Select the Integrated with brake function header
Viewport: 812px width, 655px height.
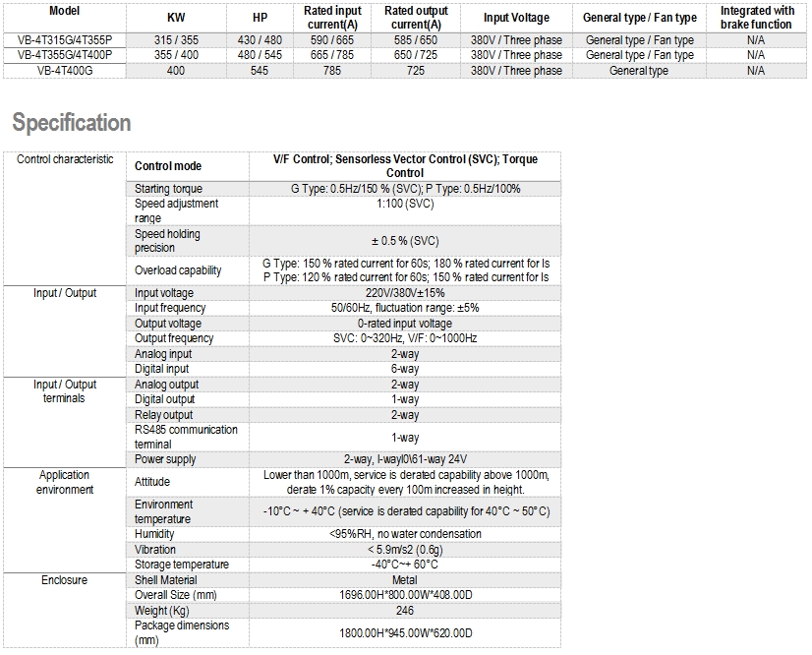coord(755,18)
